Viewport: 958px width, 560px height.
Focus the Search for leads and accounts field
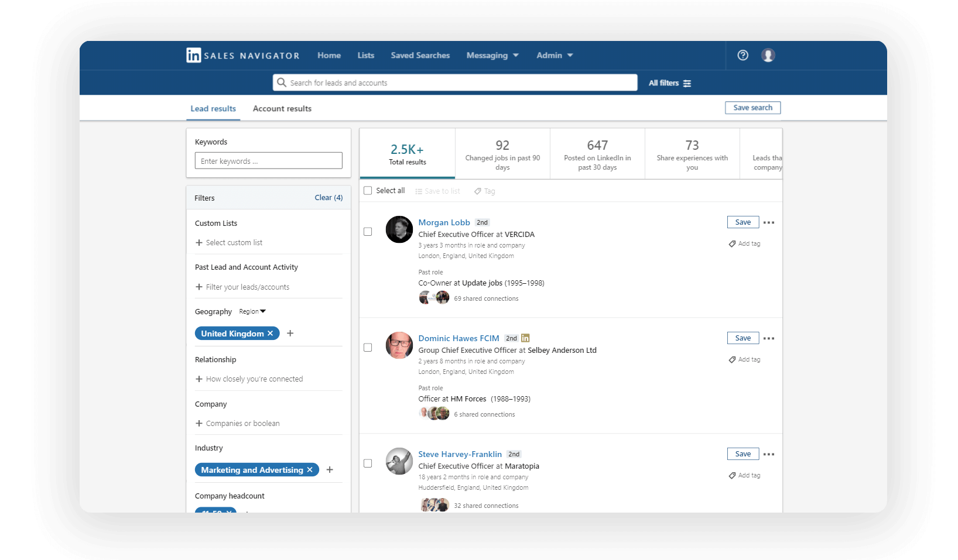(x=455, y=83)
